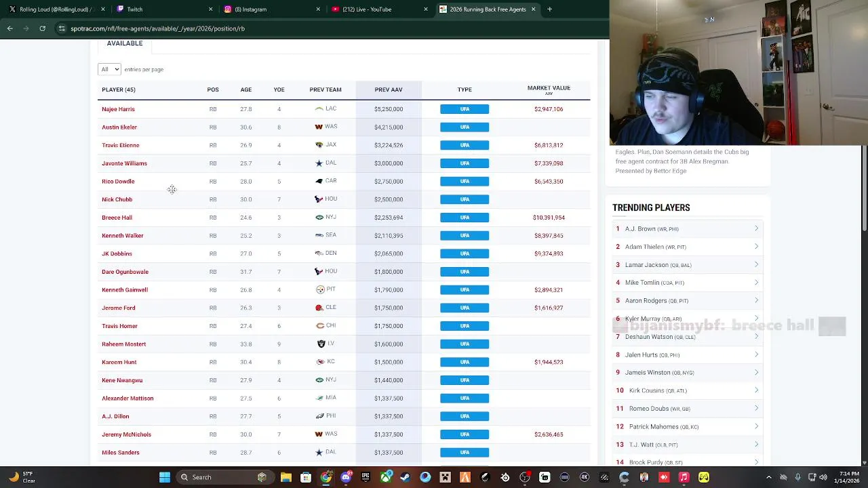This screenshot has width=868, height=488.
Task: Sort table by Market Value column
Action: point(549,88)
